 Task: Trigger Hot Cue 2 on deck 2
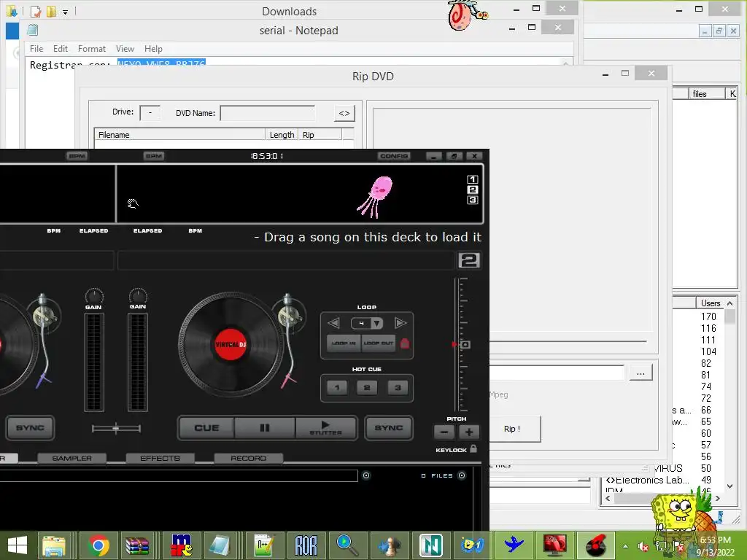tap(367, 388)
